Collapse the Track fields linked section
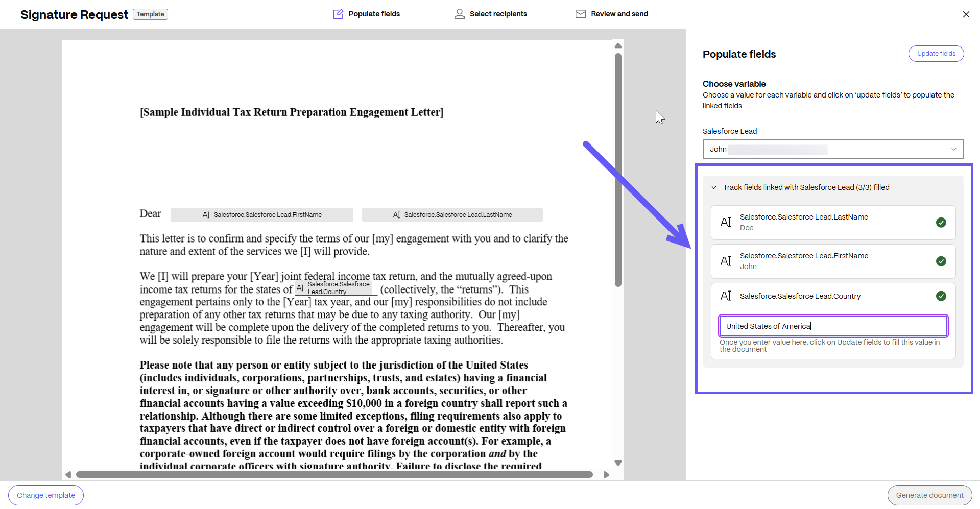 click(714, 187)
